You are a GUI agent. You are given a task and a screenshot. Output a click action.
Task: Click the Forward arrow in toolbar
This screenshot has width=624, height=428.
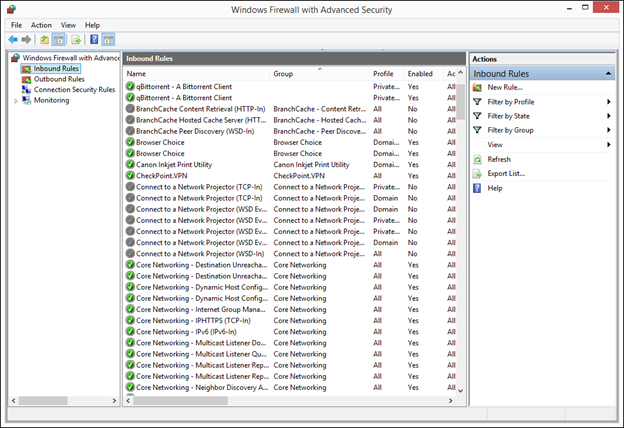(x=26, y=39)
